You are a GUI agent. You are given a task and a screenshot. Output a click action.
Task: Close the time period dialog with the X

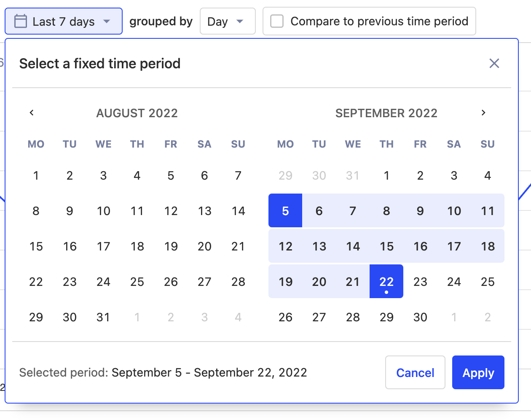click(494, 63)
